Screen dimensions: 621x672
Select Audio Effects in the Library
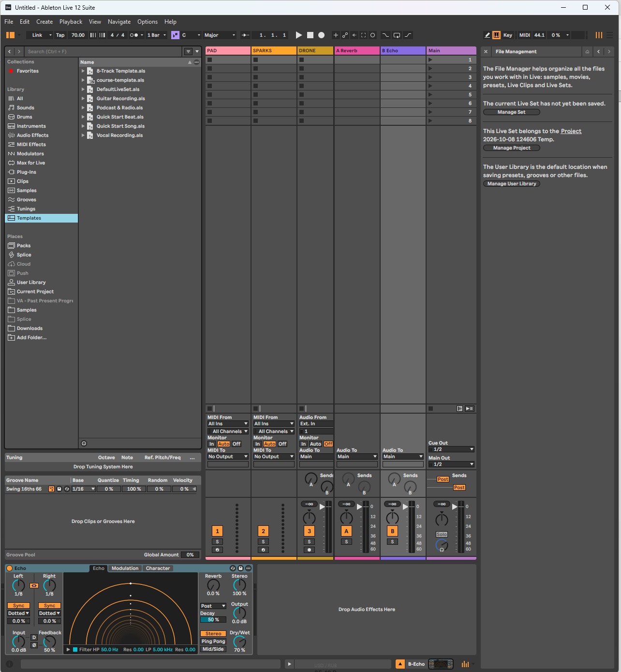[32, 135]
